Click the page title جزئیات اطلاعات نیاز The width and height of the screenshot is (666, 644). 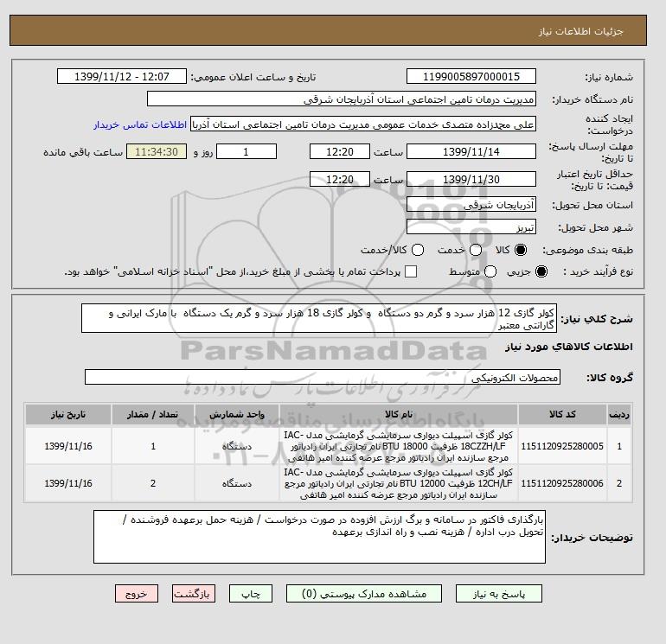click(x=580, y=31)
